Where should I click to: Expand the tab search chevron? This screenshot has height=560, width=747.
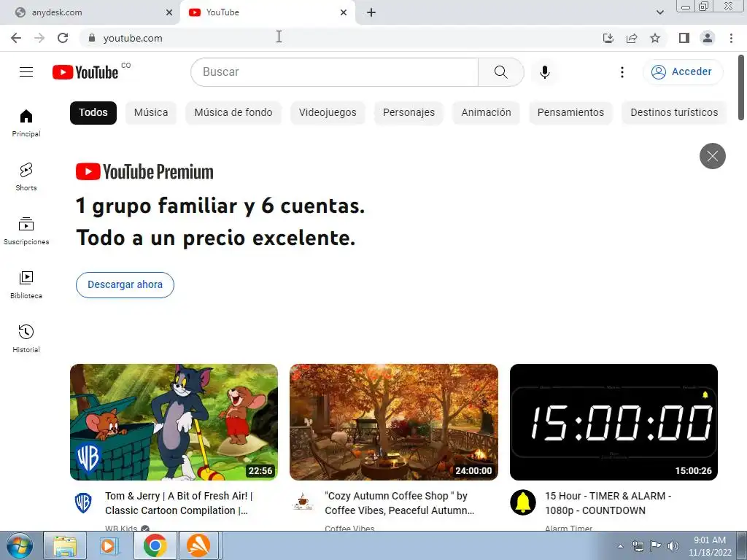pyautogui.click(x=659, y=12)
